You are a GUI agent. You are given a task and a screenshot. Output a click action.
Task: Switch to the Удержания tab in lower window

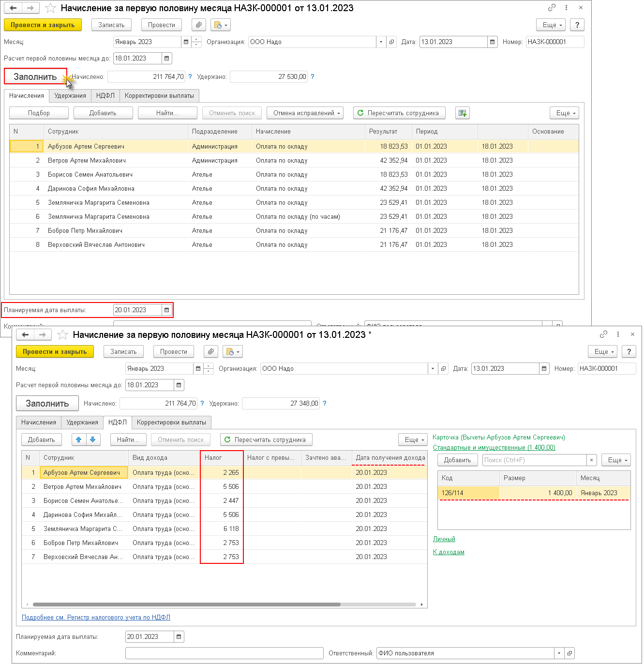tap(82, 423)
